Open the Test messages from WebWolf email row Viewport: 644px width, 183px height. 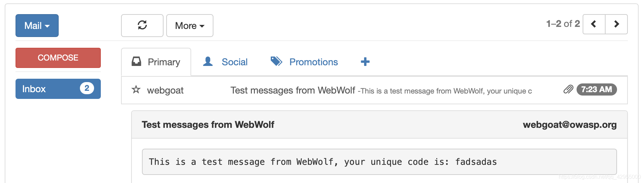(293, 90)
